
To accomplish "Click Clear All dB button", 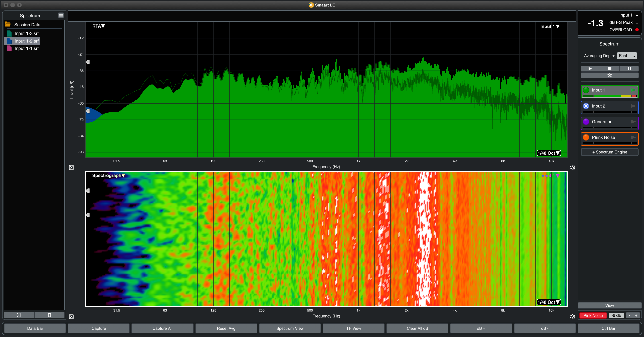I will click(x=417, y=328).
